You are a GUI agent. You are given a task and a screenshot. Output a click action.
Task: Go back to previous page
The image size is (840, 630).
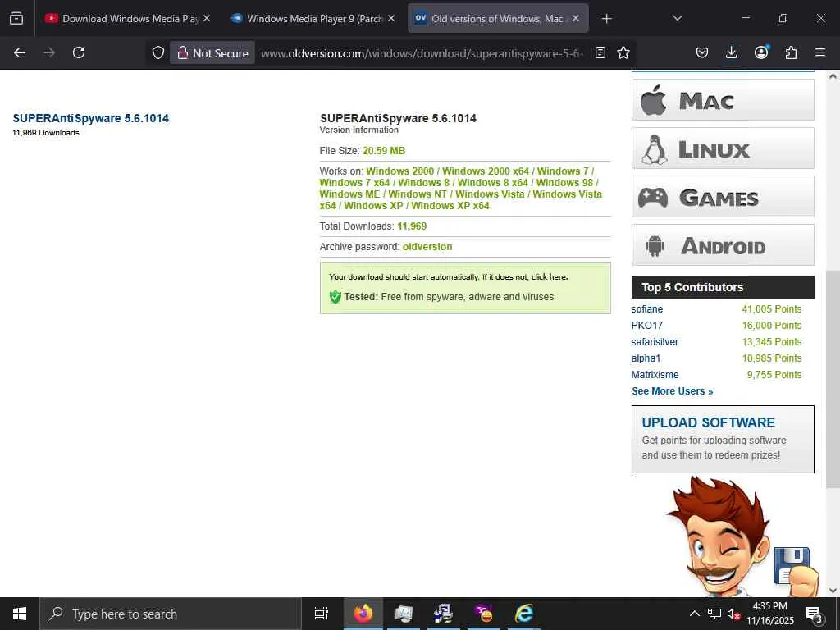[20, 52]
